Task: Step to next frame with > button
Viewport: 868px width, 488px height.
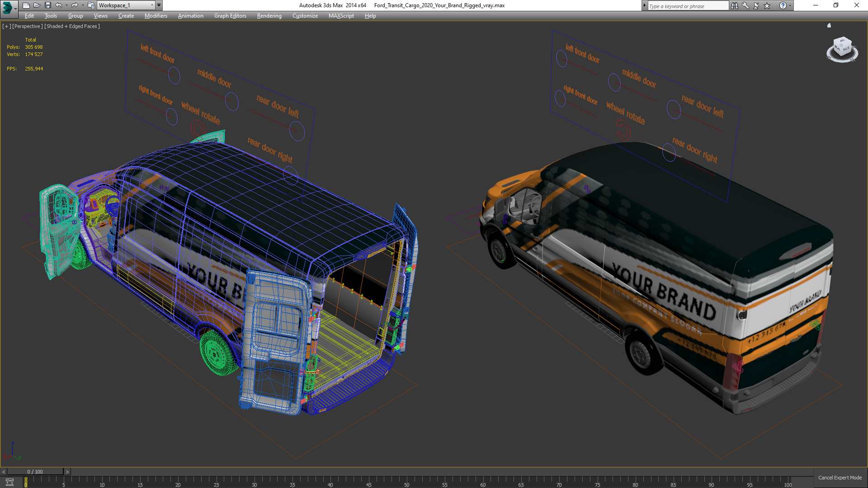Action: (x=67, y=472)
